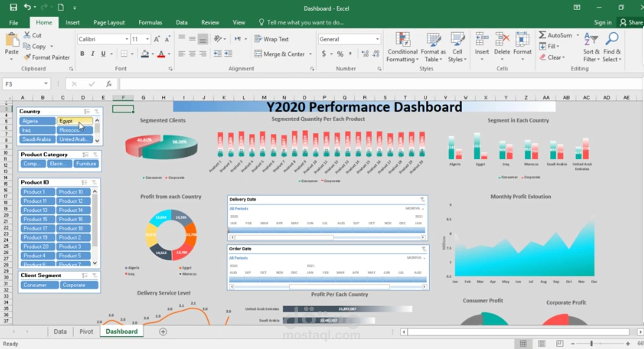Add a new sheet with the plus icon
Viewport: 644px width, 349px height.
click(x=163, y=332)
